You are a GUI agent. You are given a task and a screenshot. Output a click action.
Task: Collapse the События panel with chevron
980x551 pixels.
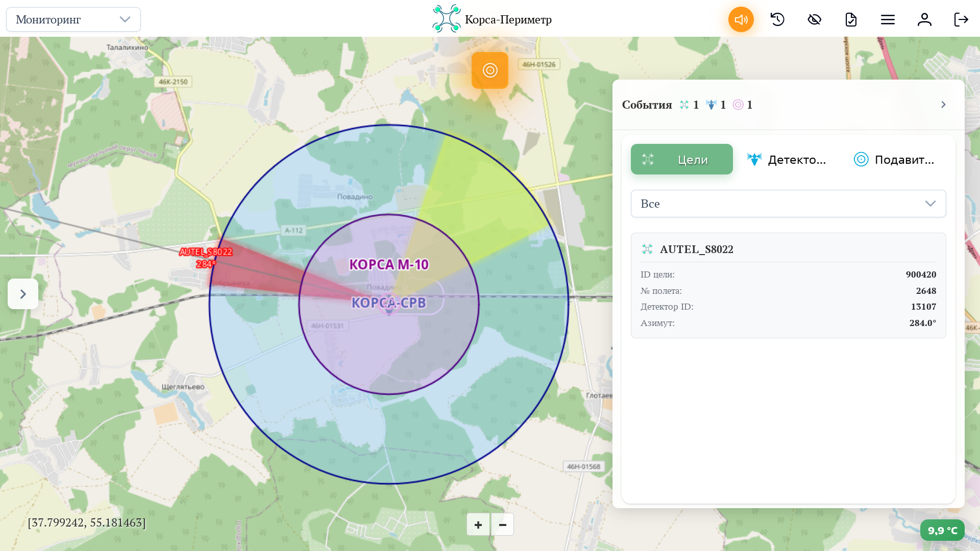tap(943, 105)
